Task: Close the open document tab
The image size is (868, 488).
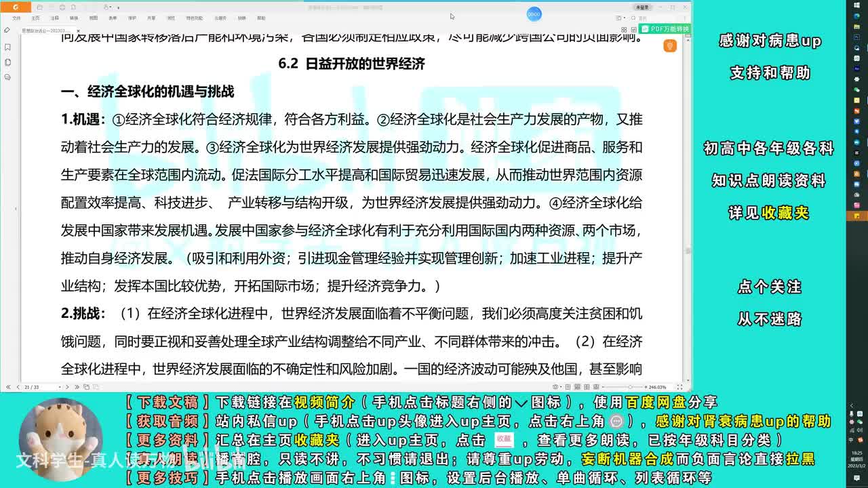Action: pos(78,30)
